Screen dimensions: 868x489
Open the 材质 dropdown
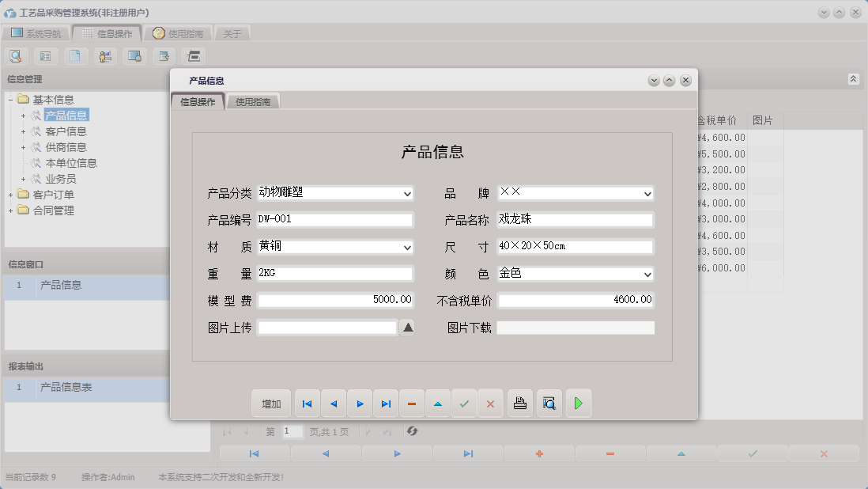[x=406, y=246]
